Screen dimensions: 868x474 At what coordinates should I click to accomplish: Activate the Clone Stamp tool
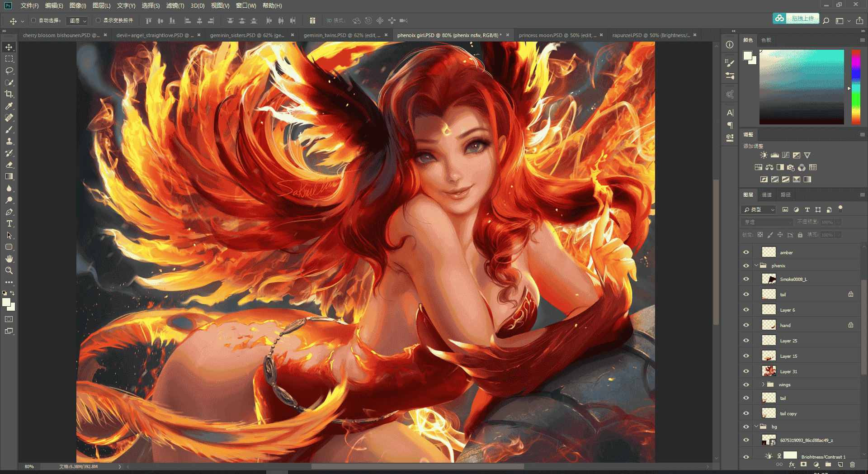tap(9, 141)
